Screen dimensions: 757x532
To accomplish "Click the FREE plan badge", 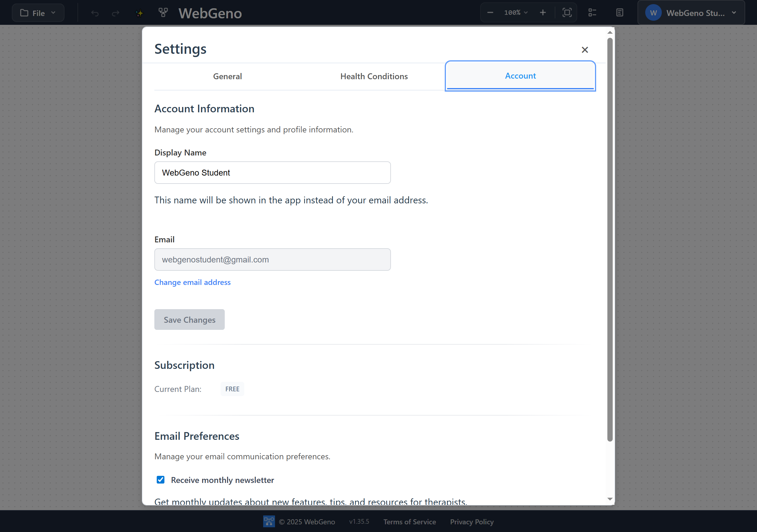I will 232,389.
